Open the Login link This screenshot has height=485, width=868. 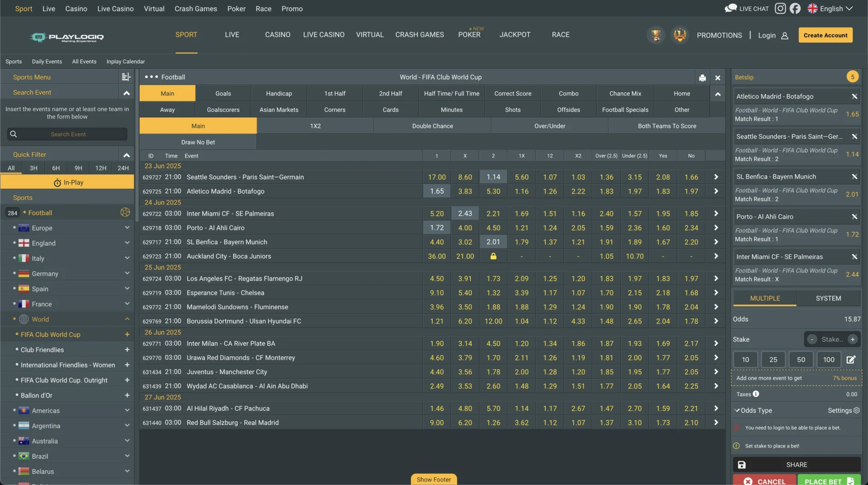pyautogui.click(x=766, y=35)
